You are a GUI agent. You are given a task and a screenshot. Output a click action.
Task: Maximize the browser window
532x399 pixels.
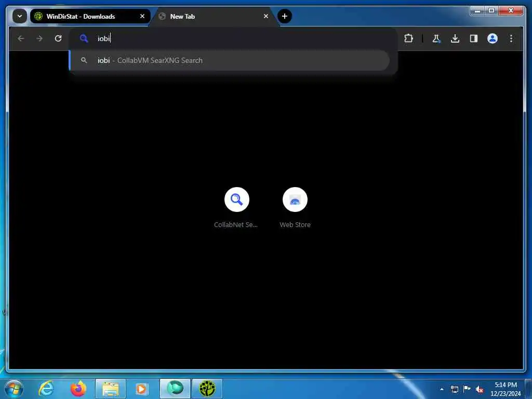tap(491, 11)
